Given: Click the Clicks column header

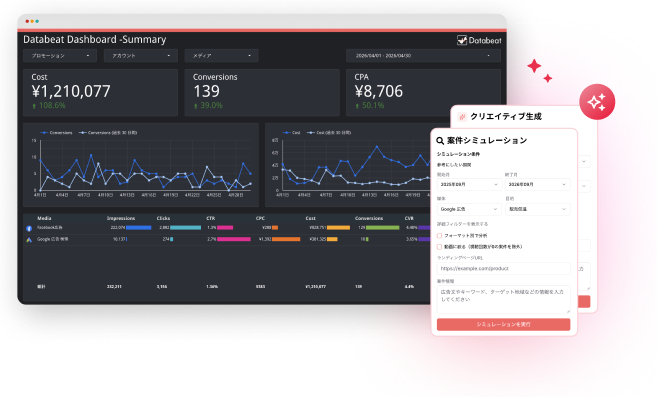Looking at the screenshot, I should coord(163,218).
